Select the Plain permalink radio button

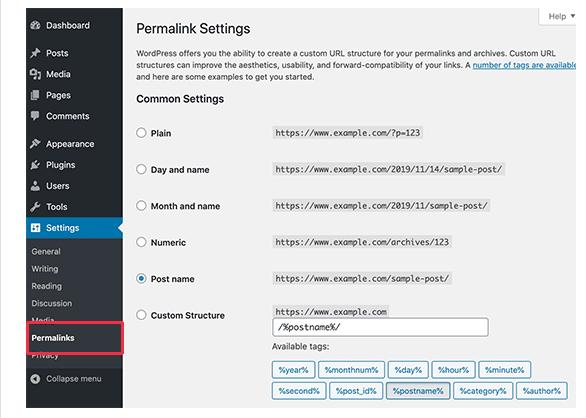tap(141, 133)
